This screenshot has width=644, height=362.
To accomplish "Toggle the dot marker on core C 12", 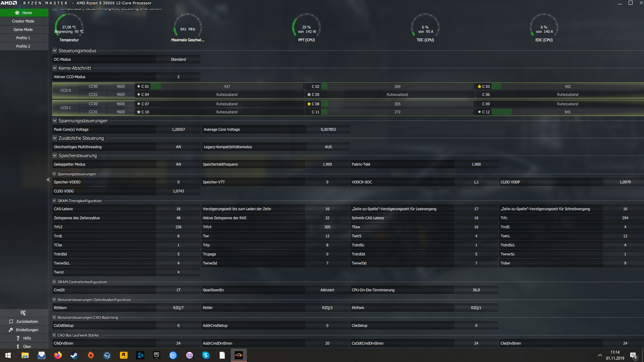I will 479,112.
